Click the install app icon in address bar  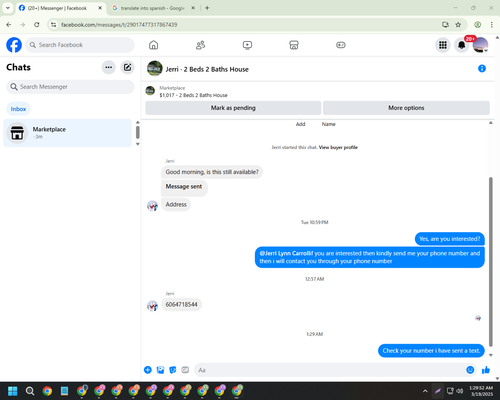[445, 25]
